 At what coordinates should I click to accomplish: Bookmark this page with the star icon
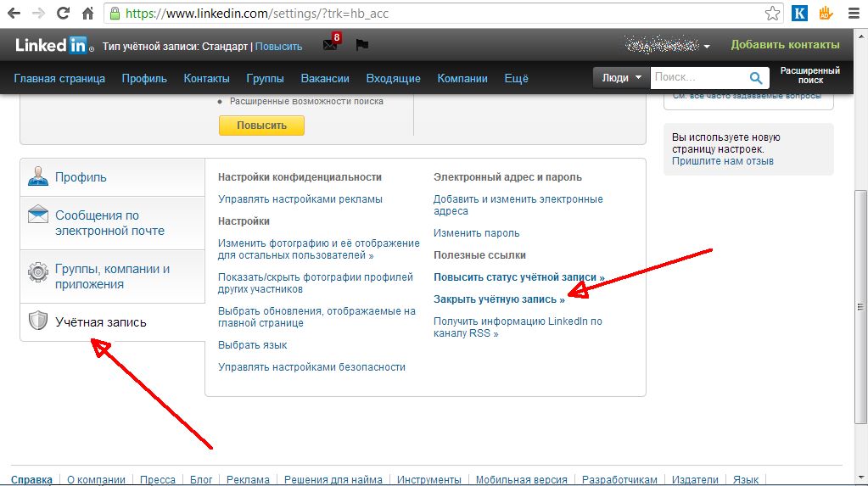point(772,14)
